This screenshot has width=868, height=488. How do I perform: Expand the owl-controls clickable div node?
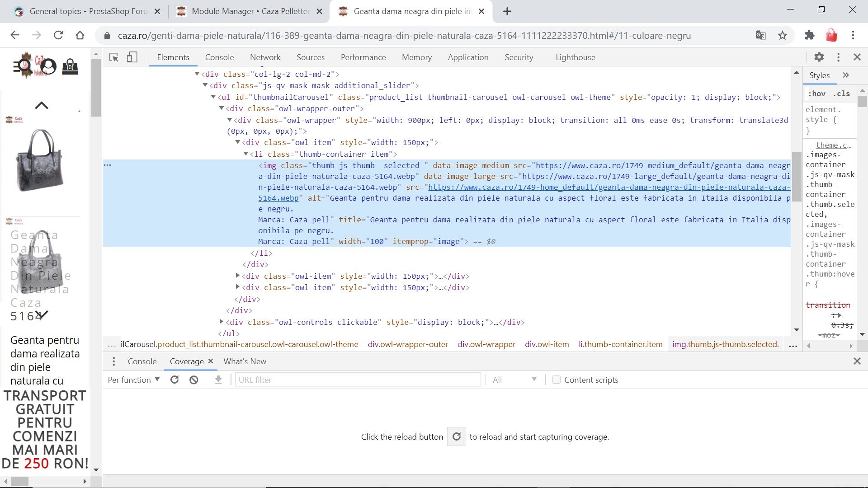[222, 322]
